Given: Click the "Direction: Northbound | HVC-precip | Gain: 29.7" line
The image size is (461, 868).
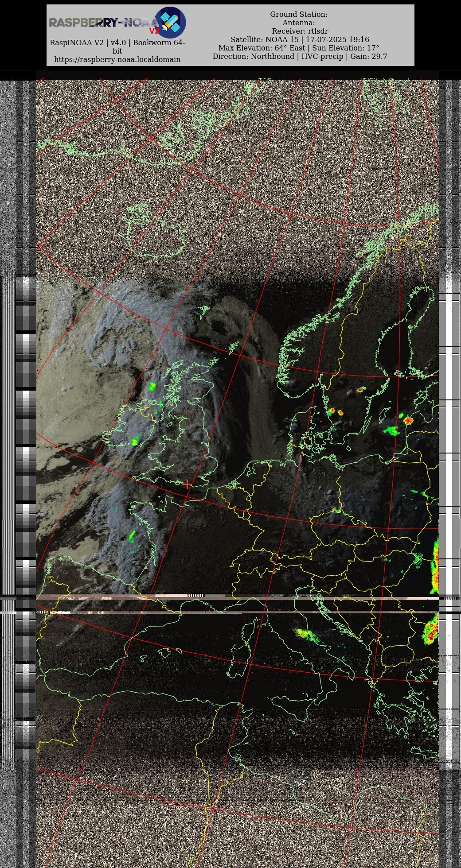Looking at the screenshot, I should (x=300, y=57).
